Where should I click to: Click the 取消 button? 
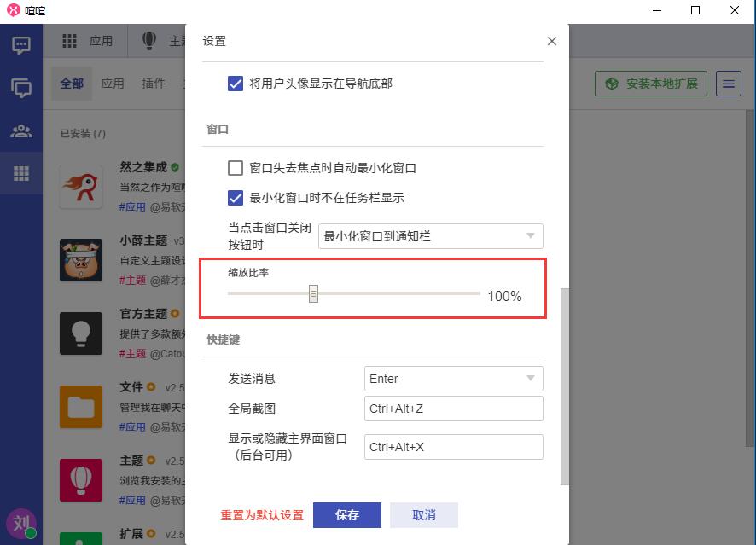pyautogui.click(x=423, y=515)
